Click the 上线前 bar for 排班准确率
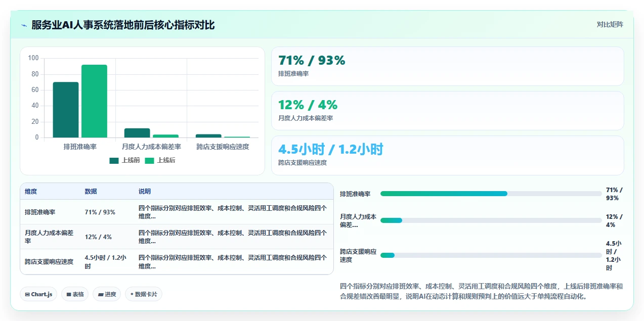This screenshot has width=644, height=321. 66,110
